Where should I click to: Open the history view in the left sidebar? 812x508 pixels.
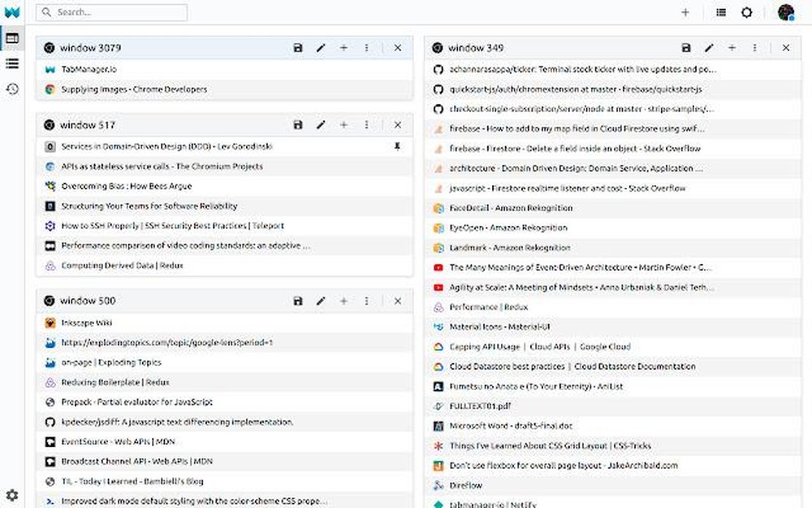click(x=11, y=89)
